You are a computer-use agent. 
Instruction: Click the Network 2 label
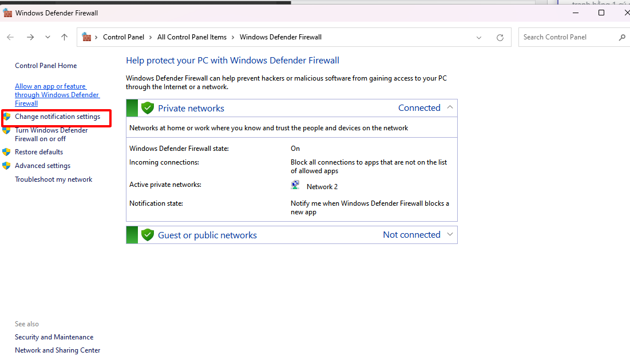[322, 187]
